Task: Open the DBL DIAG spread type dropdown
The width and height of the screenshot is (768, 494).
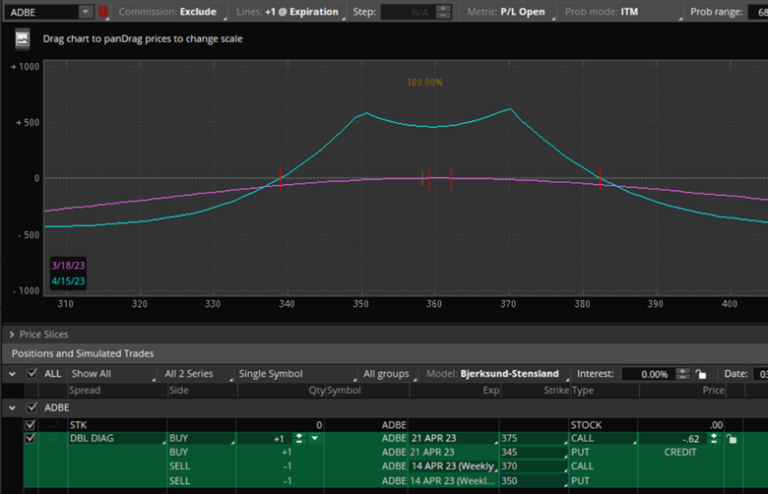Action: click(117, 438)
